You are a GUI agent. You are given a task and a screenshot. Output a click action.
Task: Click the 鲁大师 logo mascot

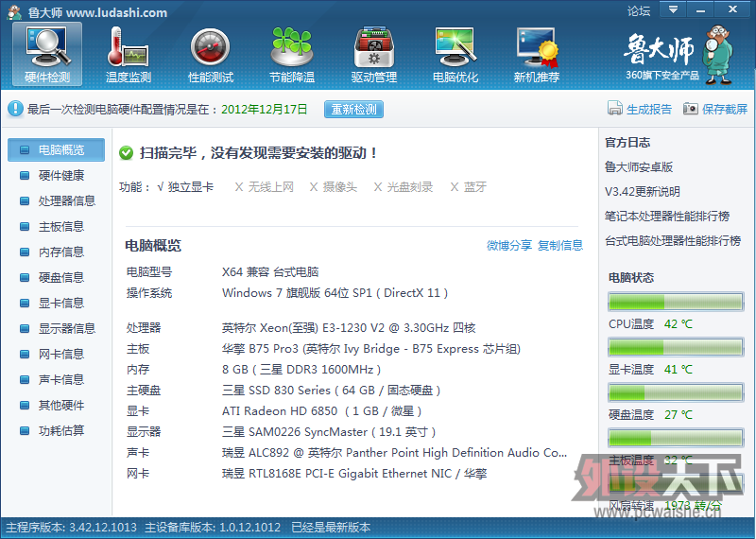(x=718, y=55)
